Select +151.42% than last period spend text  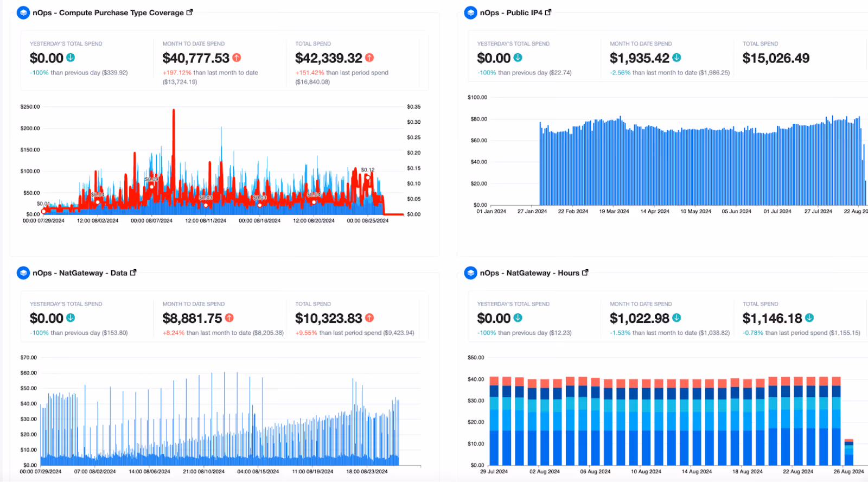342,77
